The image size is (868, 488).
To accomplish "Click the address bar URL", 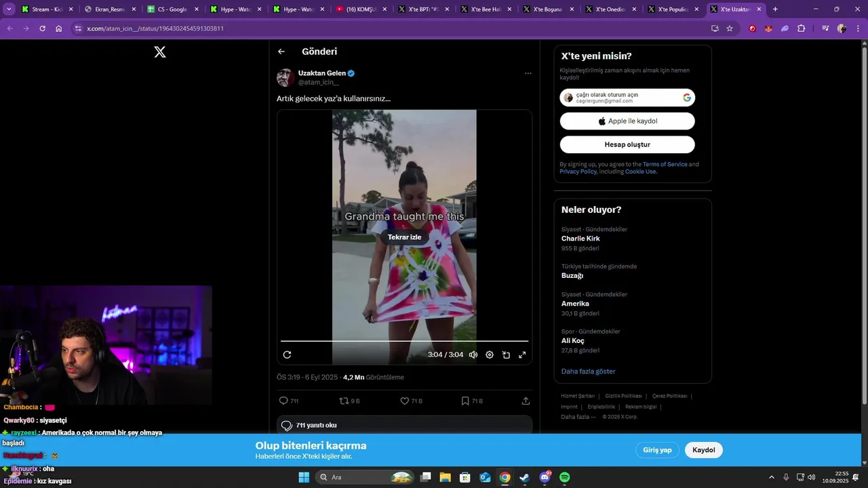I will pyautogui.click(x=155, y=28).
